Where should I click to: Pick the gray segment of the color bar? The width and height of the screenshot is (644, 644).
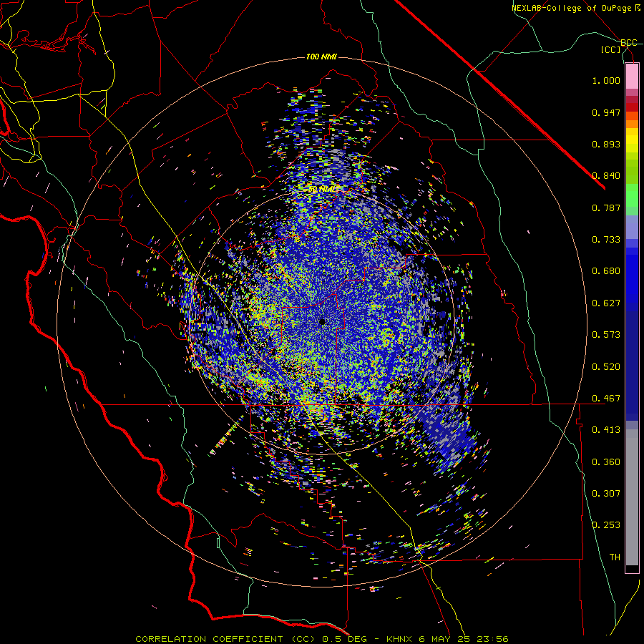pyautogui.click(x=632, y=497)
